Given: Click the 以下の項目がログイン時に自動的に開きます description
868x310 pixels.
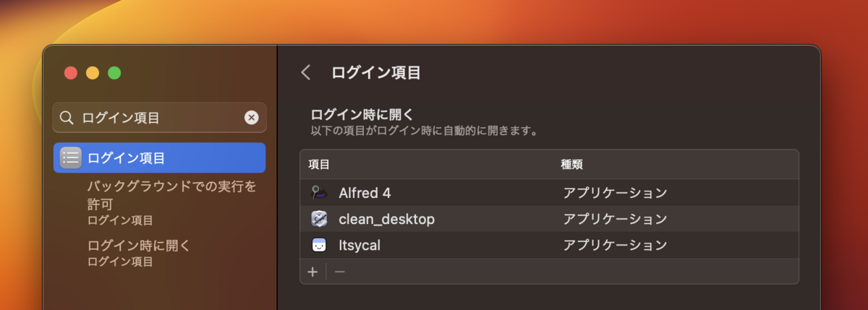Looking at the screenshot, I should 424,132.
